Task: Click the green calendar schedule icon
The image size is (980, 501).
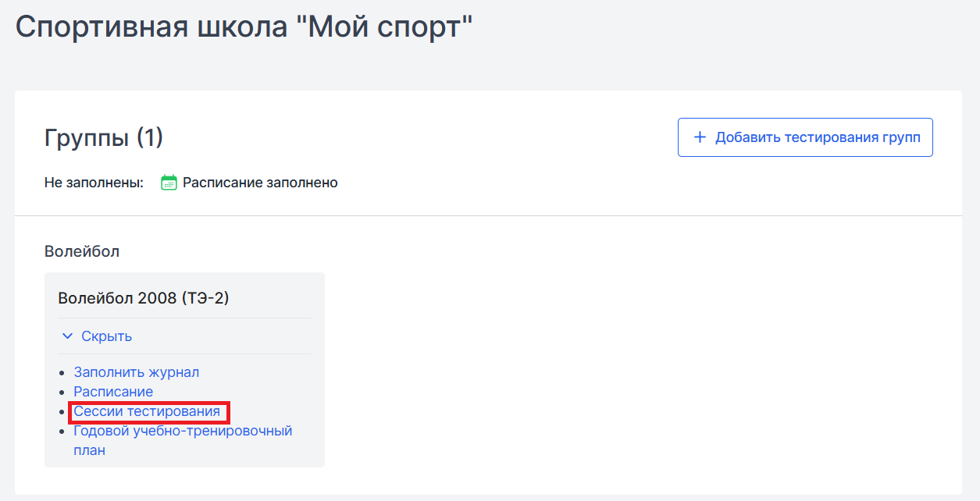Action: pyautogui.click(x=169, y=183)
